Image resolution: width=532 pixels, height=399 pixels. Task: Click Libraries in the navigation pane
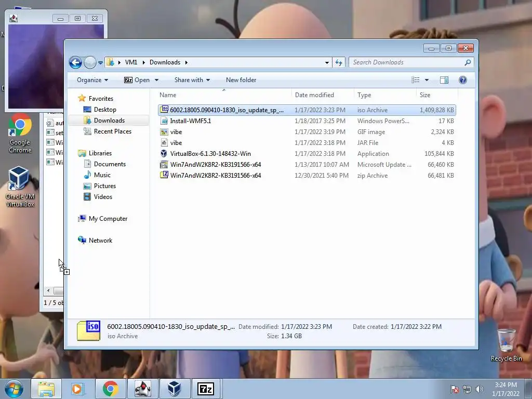point(100,153)
